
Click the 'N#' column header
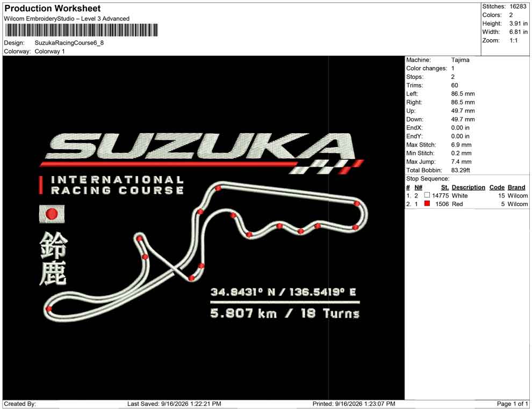[418, 187]
